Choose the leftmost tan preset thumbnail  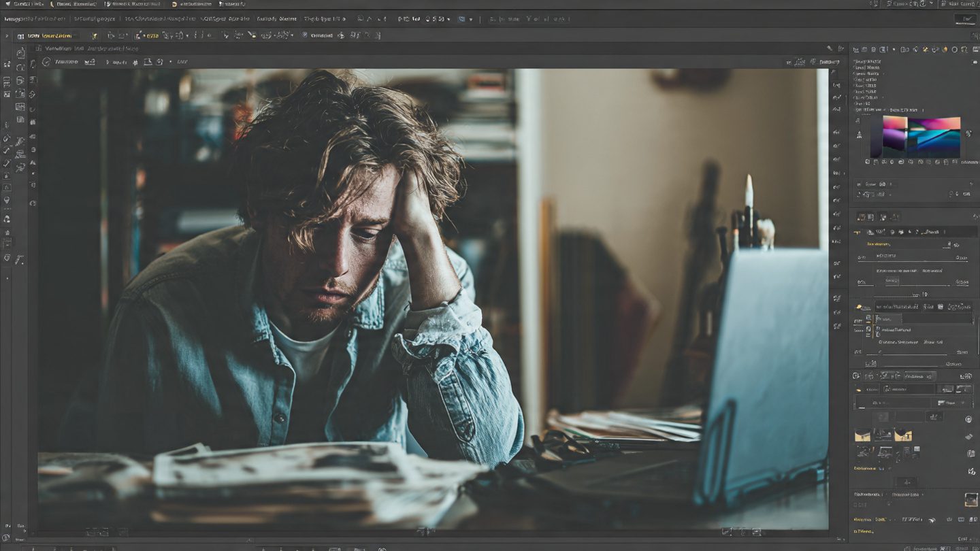click(862, 435)
